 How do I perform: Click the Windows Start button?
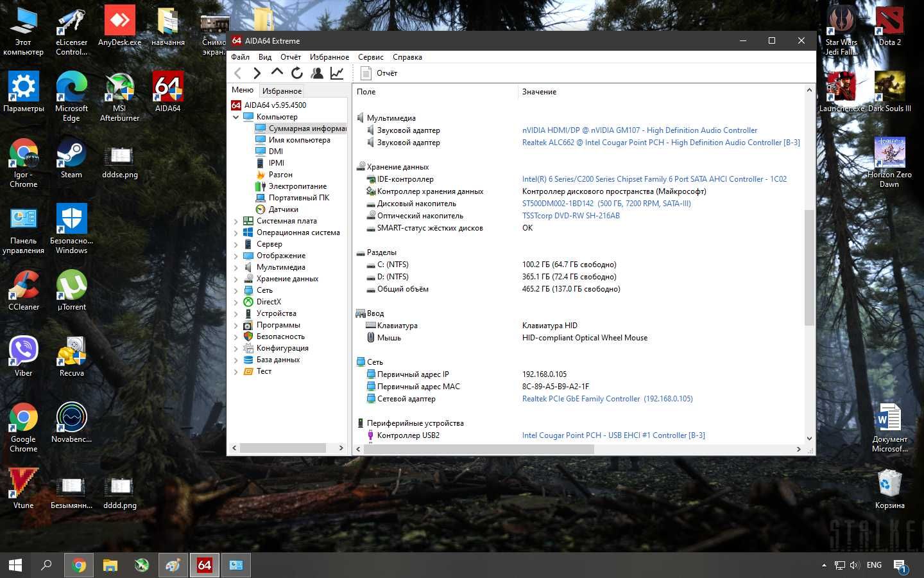[15, 565]
